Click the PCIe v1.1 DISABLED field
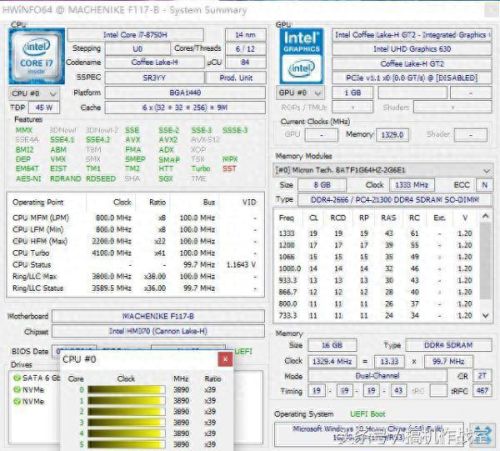This screenshot has width=500, height=451. pos(412,78)
